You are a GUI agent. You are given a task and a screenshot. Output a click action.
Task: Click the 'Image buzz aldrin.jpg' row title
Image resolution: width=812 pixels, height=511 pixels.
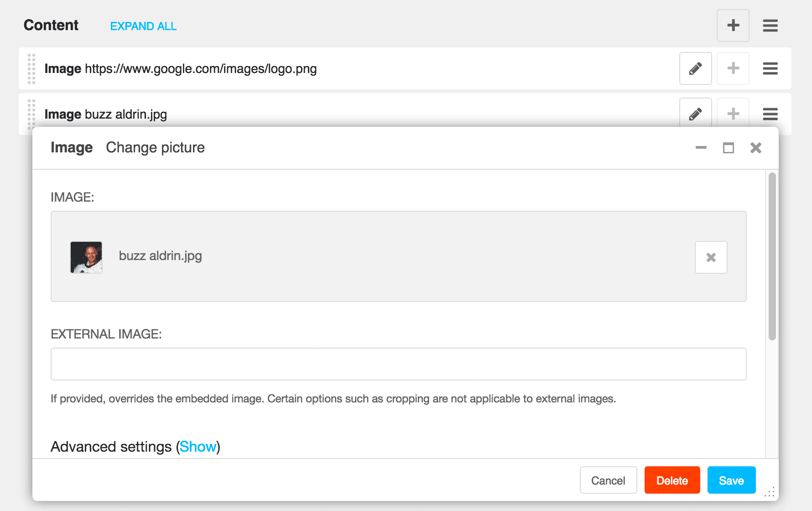coord(106,114)
